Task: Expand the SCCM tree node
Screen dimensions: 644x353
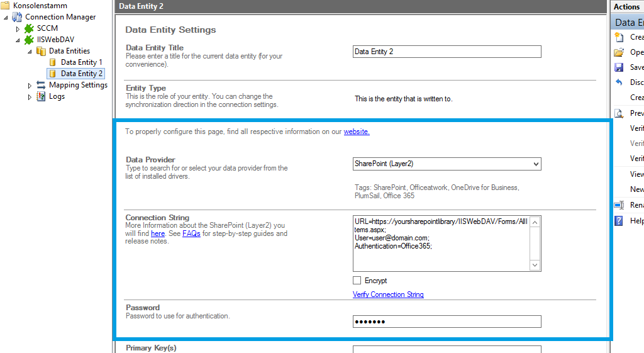Action: tap(18, 29)
